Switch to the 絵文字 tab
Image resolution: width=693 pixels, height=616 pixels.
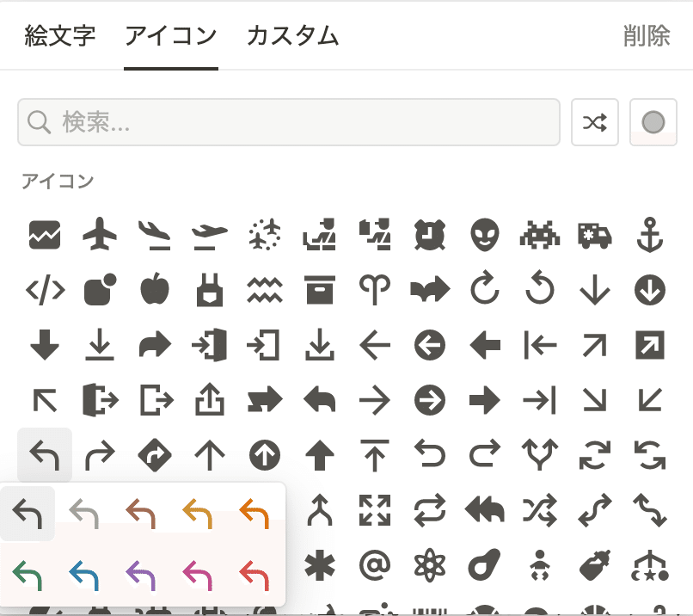click(x=59, y=36)
